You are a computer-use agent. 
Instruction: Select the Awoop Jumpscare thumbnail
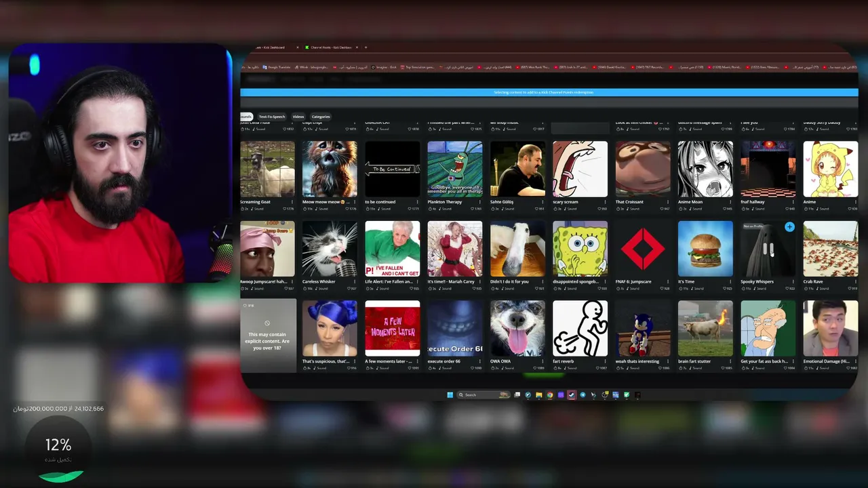[267, 249]
